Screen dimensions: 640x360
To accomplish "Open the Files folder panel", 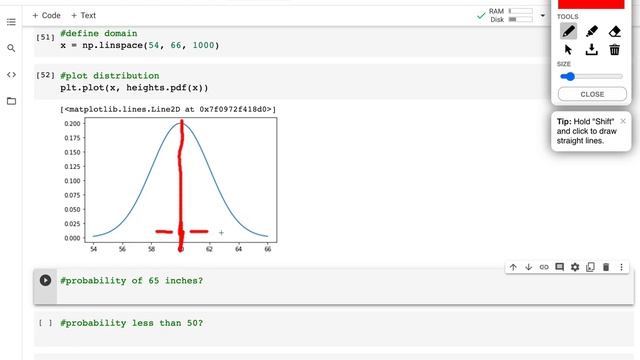I will pyautogui.click(x=11, y=101).
